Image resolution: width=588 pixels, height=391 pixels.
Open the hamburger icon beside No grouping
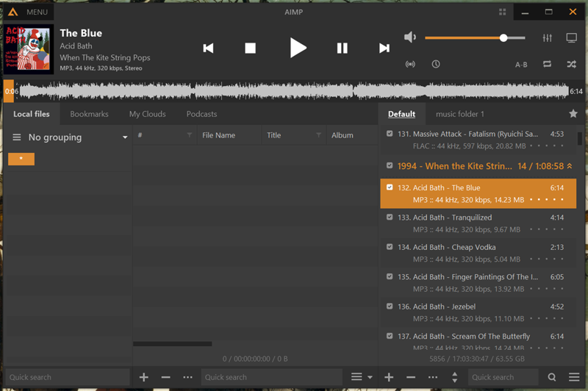click(16, 137)
